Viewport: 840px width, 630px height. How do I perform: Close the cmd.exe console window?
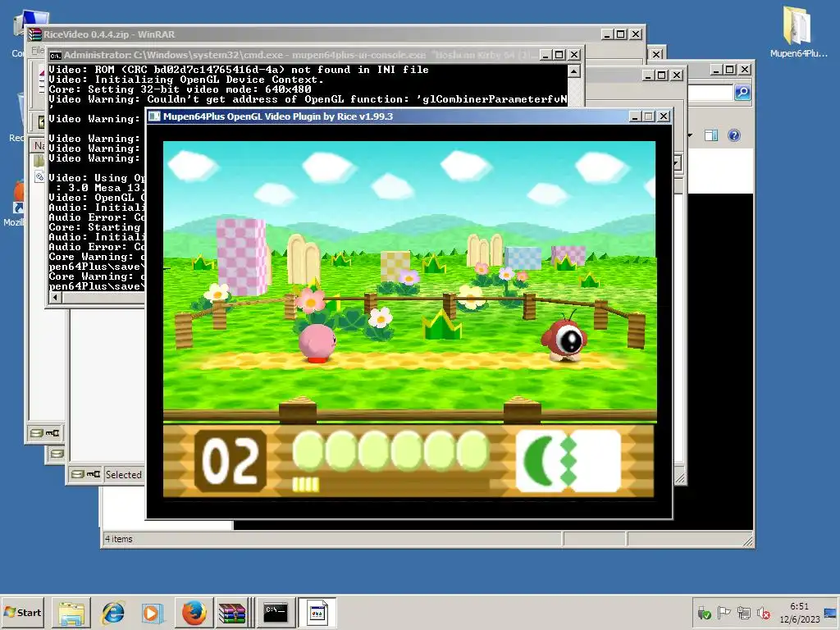[573, 55]
